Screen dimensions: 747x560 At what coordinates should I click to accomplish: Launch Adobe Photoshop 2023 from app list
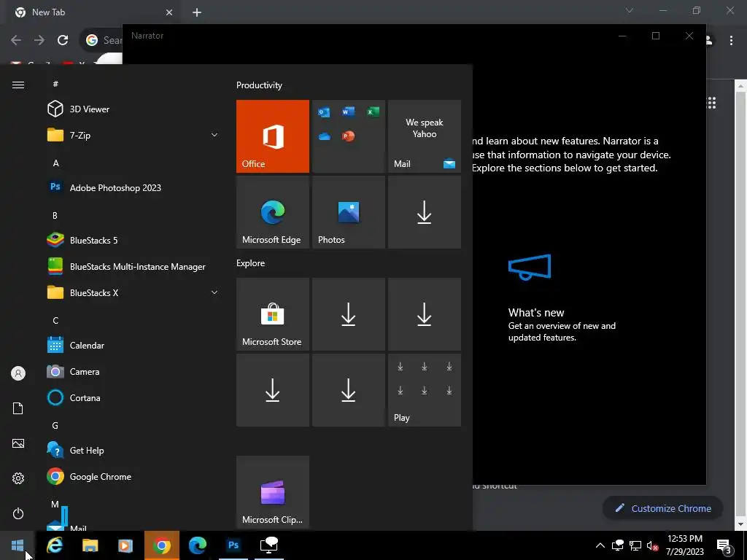pyautogui.click(x=133, y=187)
